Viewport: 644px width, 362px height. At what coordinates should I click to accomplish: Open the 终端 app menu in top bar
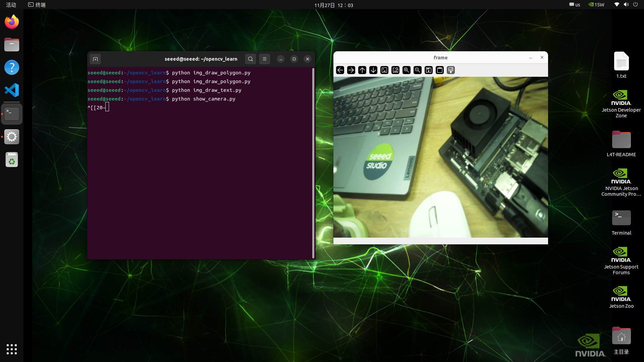click(x=37, y=5)
